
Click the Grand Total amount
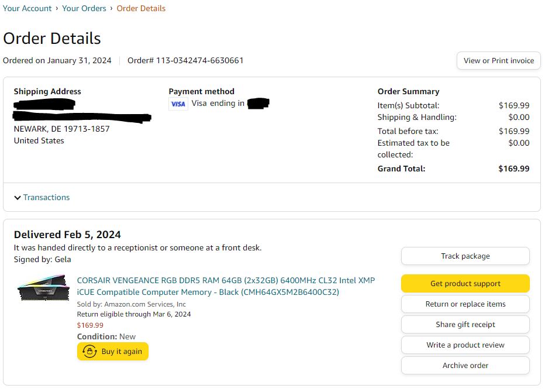pos(513,169)
